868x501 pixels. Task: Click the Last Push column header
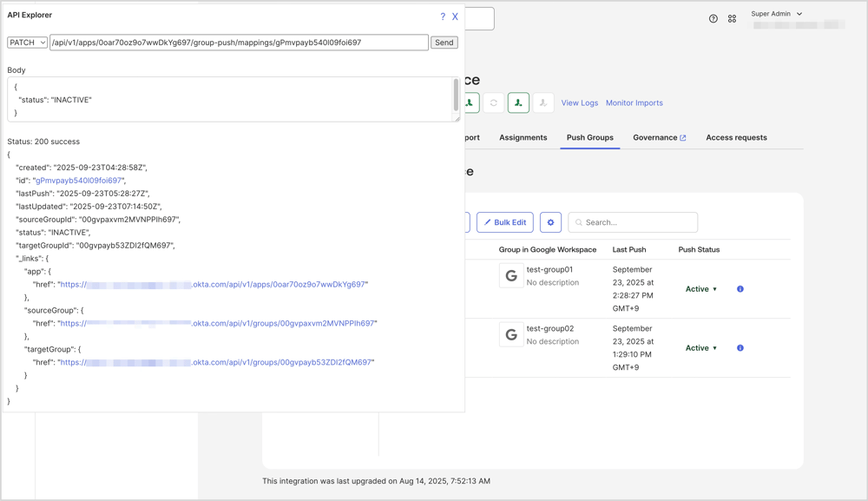pos(628,250)
